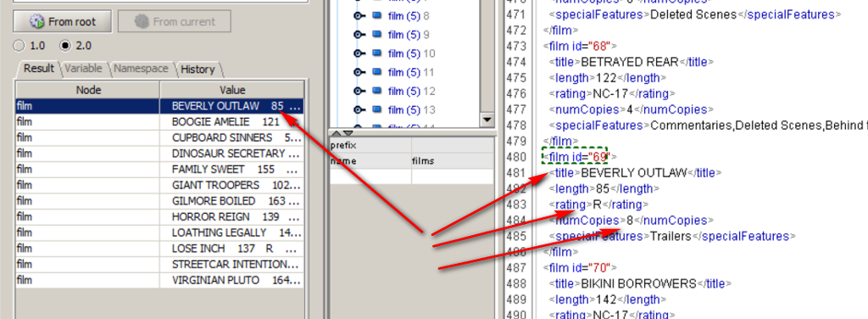Select the STREETCAR INTENTION result row
The width and height of the screenshot is (868, 319).
click(x=159, y=264)
